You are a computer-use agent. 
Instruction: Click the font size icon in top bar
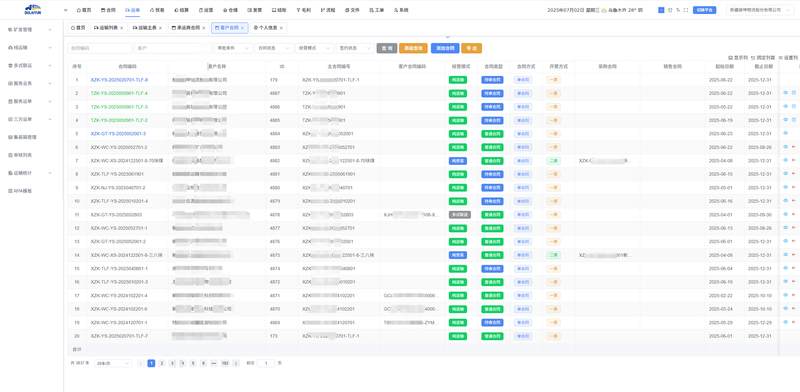(x=678, y=10)
